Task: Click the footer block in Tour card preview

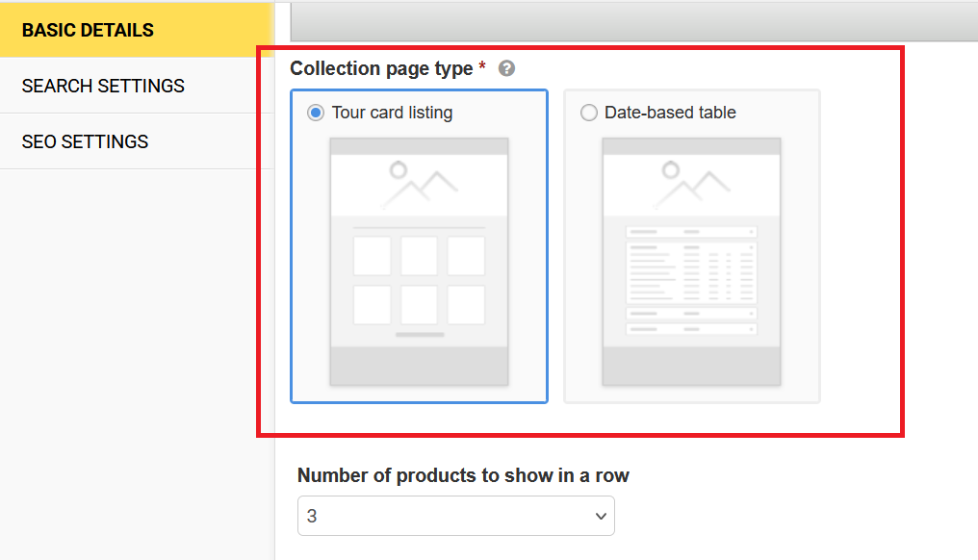Action: (x=419, y=367)
